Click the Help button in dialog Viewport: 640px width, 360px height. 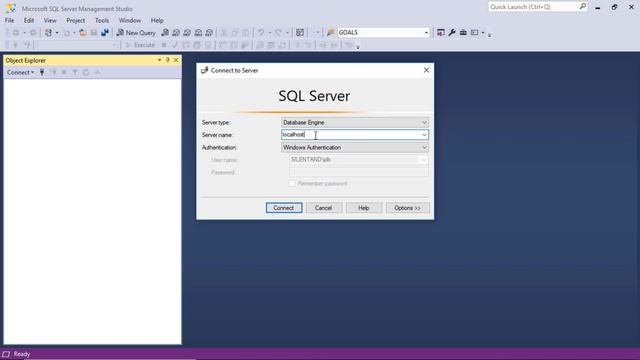(x=364, y=208)
